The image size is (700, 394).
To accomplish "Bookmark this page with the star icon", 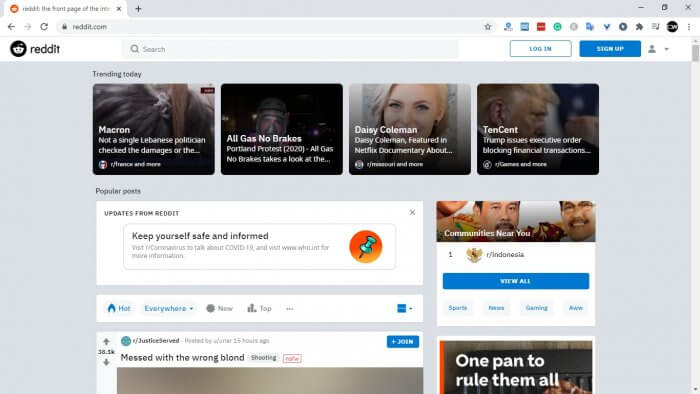I will point(488,27).
